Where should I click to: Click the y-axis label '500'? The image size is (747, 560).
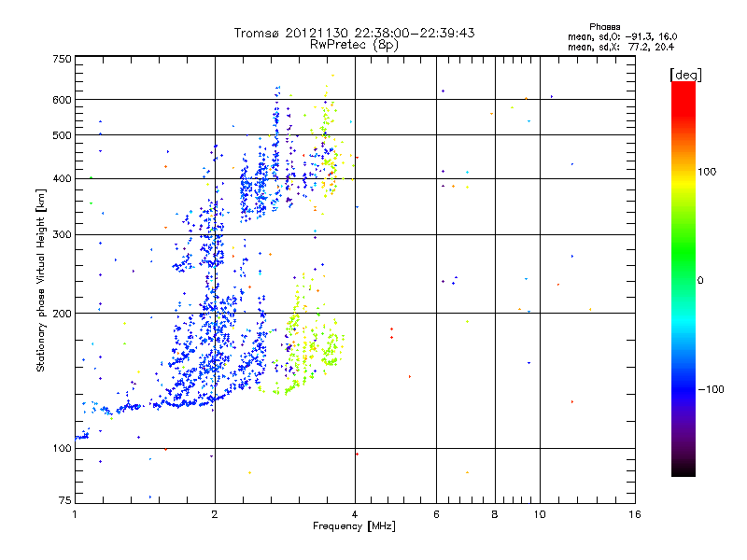pyautogui.click(x=62, y=135)
